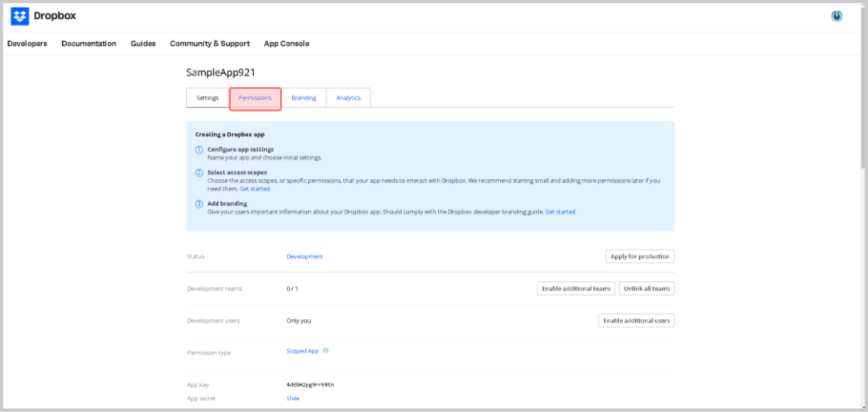Click the 'Configure app settings' step text
The image size is (868, 412).
tap(240, 150)
